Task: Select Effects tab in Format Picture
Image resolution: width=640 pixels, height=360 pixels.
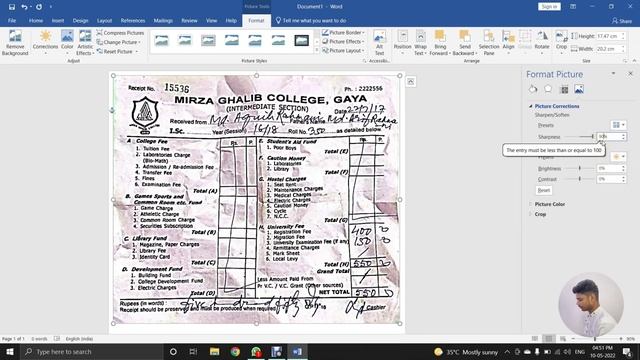Action: click(x=548, y=89)
